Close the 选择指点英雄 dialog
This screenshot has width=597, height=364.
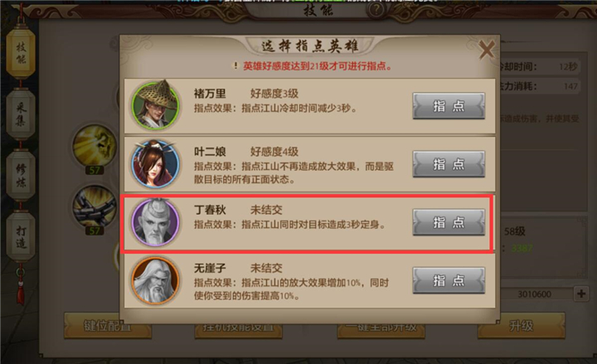(487, 49)
